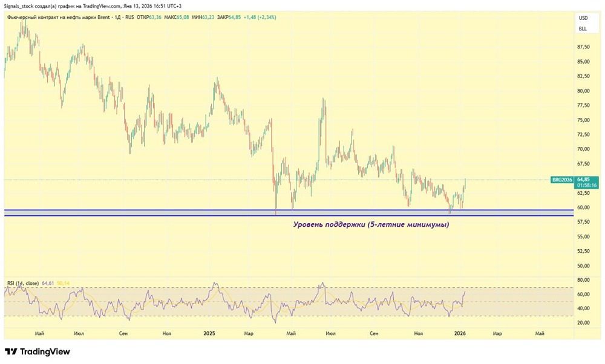The height and width of the screenshot is (364, 605).
Task: Select the 'Уровень поддержки (5-летние минимумы)' annotation
Action: click(371, 224)
